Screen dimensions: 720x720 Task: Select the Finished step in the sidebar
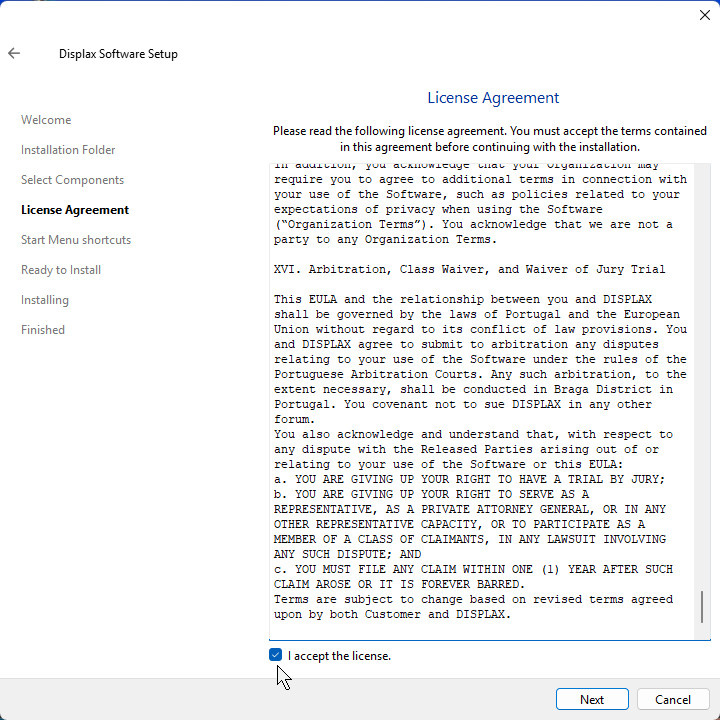point(43,330)
